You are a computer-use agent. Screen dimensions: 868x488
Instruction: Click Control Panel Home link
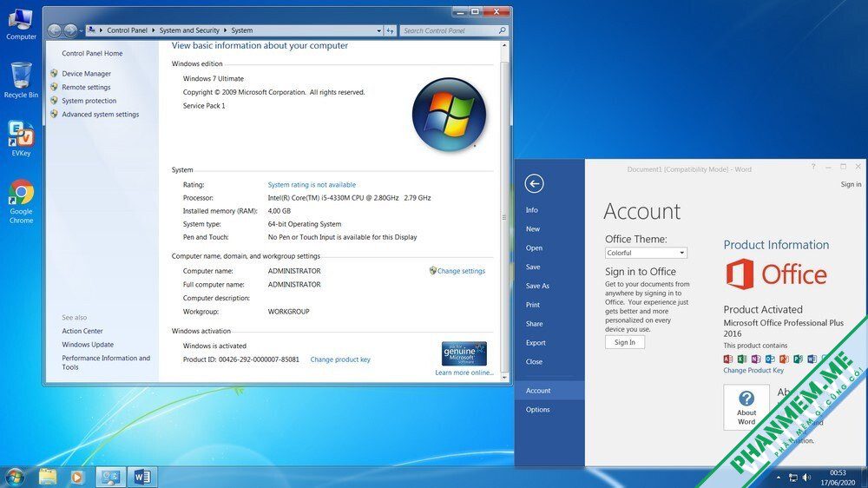pyautogui.click(x=93, y=53)
